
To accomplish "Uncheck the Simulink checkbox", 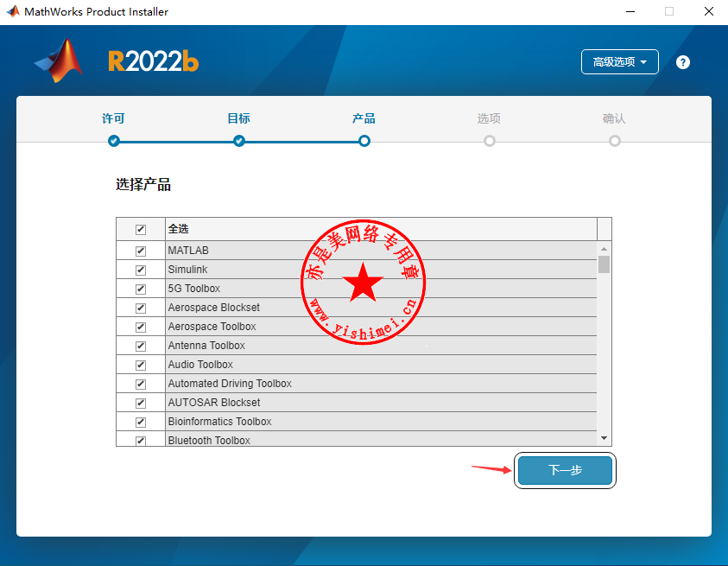I will pos(141,270).
